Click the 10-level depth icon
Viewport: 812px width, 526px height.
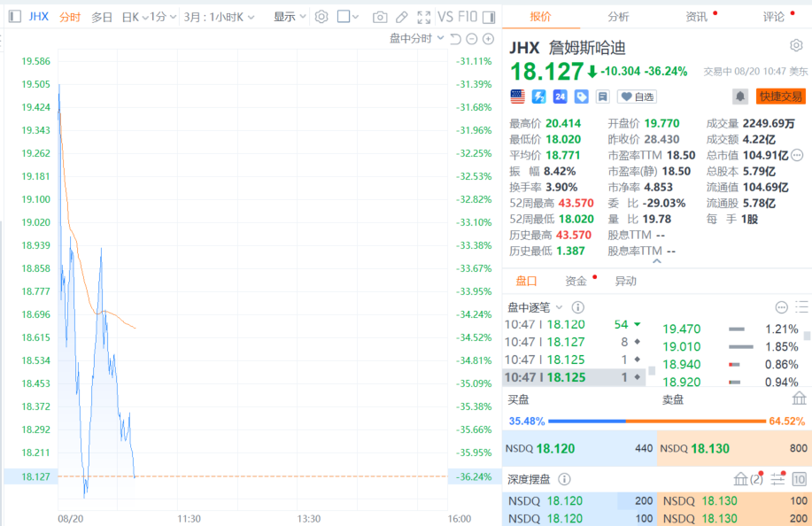click(x=799, y=479)
